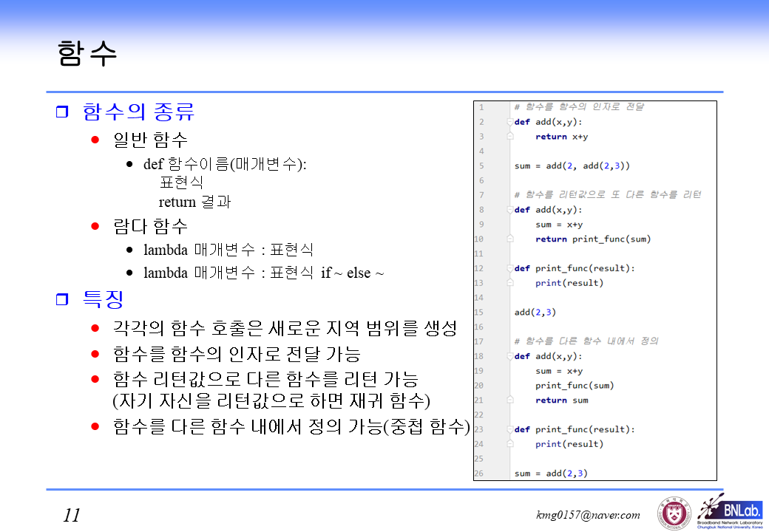Viewport: 769px width, 532px height.
Task: Open the kmg0157@naver.com email address
Action: click(588, 515)
